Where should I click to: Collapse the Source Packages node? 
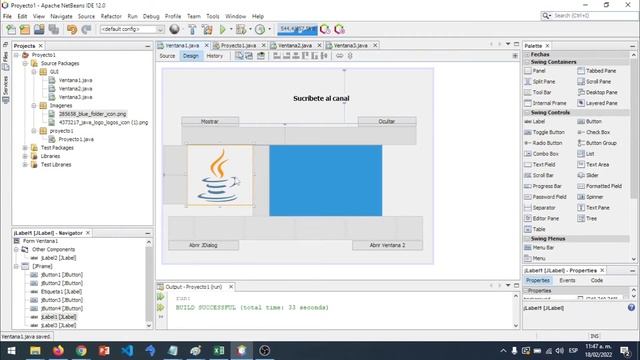[x=25, y=63]
